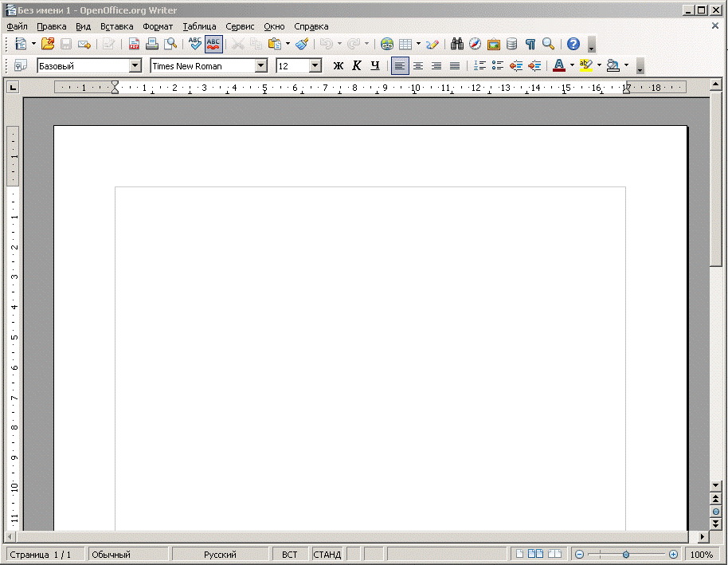Open Data Sources database icon

[x=511, y=44]
